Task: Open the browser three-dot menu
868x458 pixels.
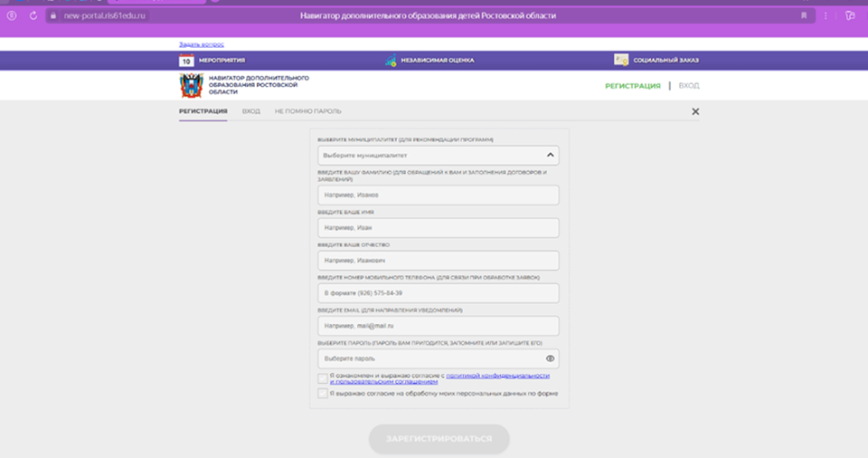Action: pos(826,15)
